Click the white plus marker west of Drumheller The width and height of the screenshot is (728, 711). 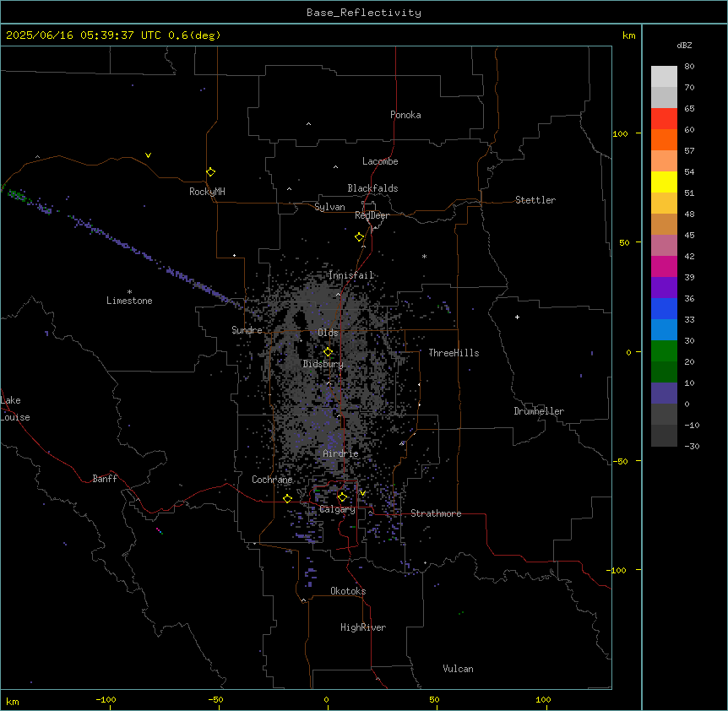coord(517,317)
